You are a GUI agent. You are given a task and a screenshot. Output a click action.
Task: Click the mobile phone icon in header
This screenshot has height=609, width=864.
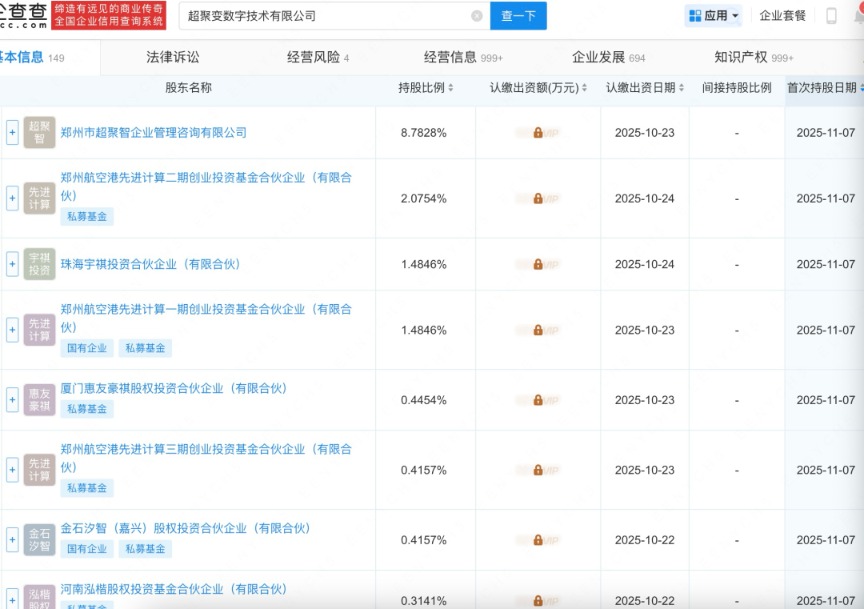[x=831, y=16]
